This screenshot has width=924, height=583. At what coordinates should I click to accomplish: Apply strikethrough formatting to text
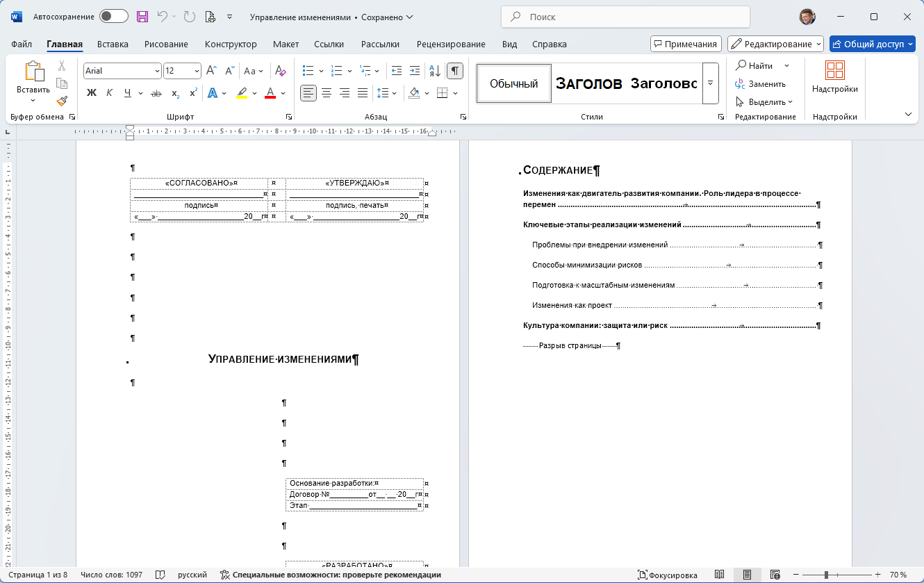[x=156, y=93]
